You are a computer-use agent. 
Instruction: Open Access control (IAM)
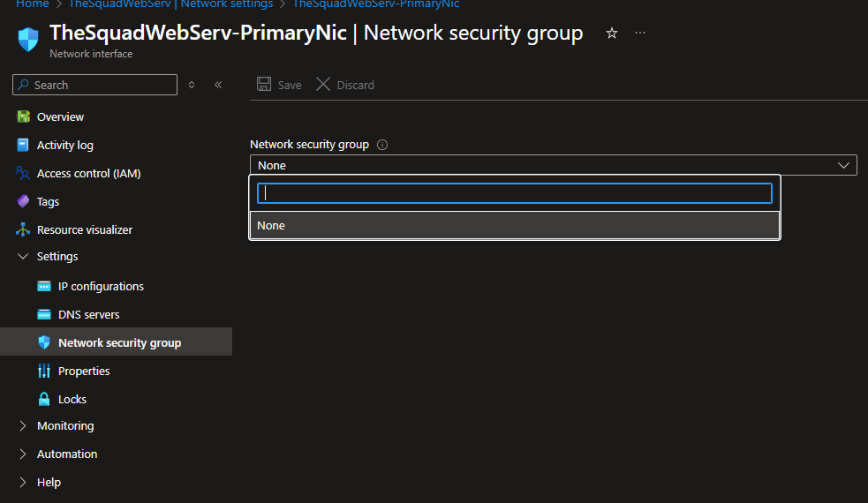click(x=88, y=173)
